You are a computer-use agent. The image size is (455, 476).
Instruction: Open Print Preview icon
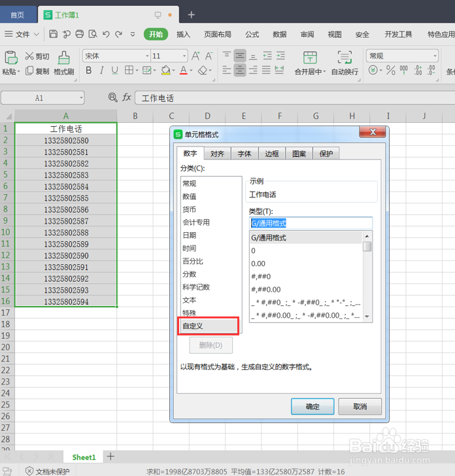pos(93,34)
